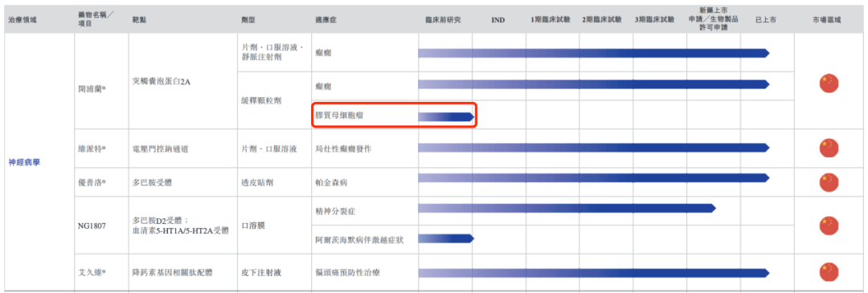Image resolution: width=868 pixels, height=293 pixels.
Task: Click the progress bar for 局灶性癲癇發作
Action: pos(594,148)
